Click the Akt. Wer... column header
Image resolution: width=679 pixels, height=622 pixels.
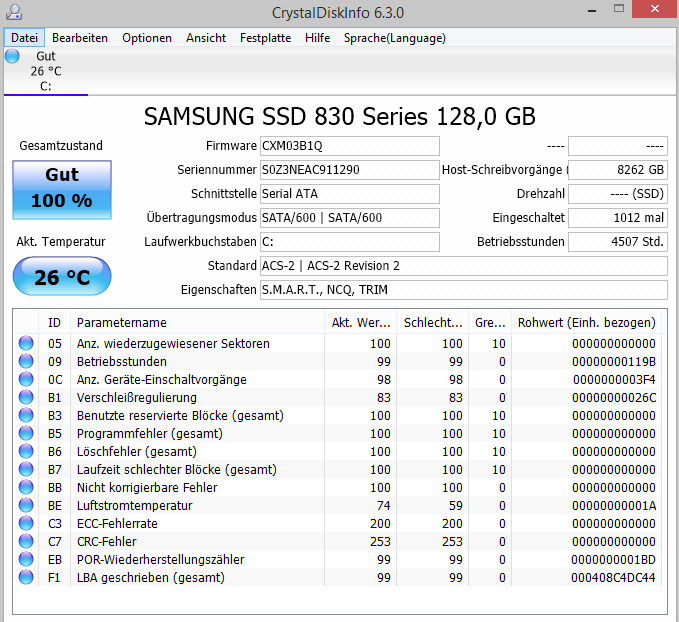tap(361, 322)
